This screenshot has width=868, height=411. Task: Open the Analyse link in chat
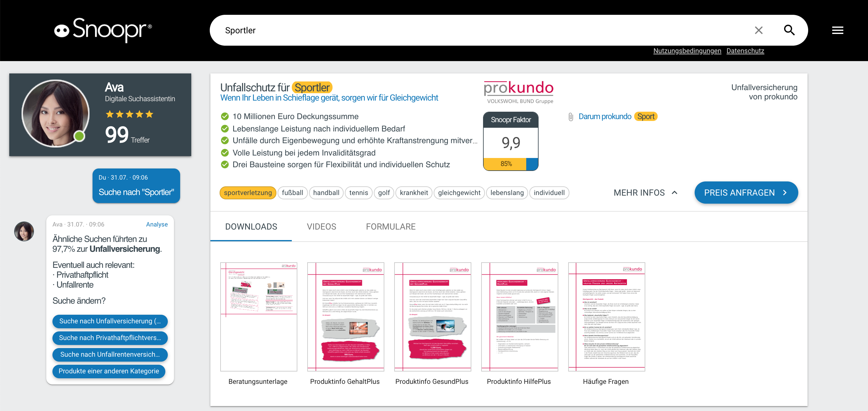point(157,224)
